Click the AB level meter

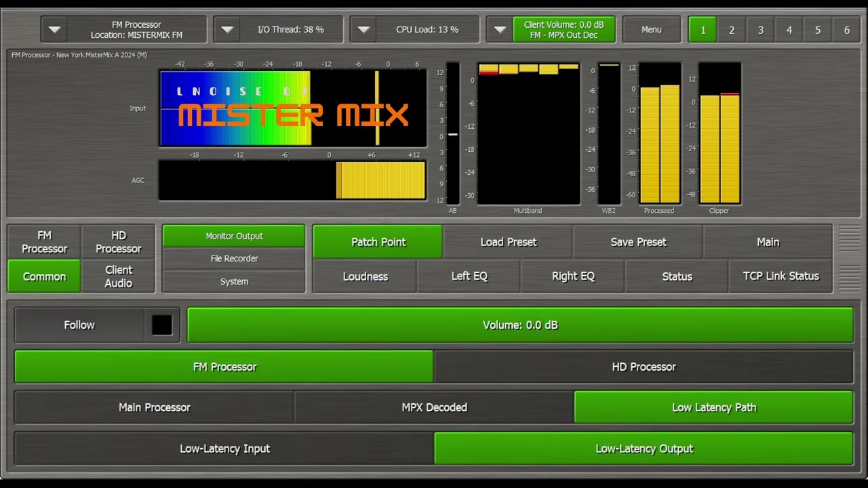point(453,134)
